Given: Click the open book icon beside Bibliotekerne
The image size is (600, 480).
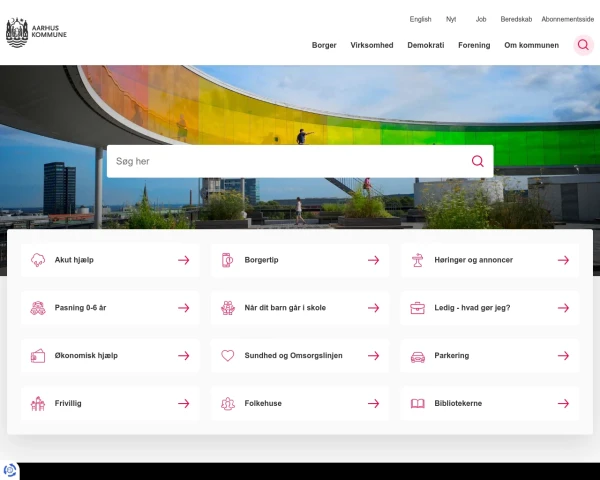Looking at the screenshot, I should coord(417,403).
